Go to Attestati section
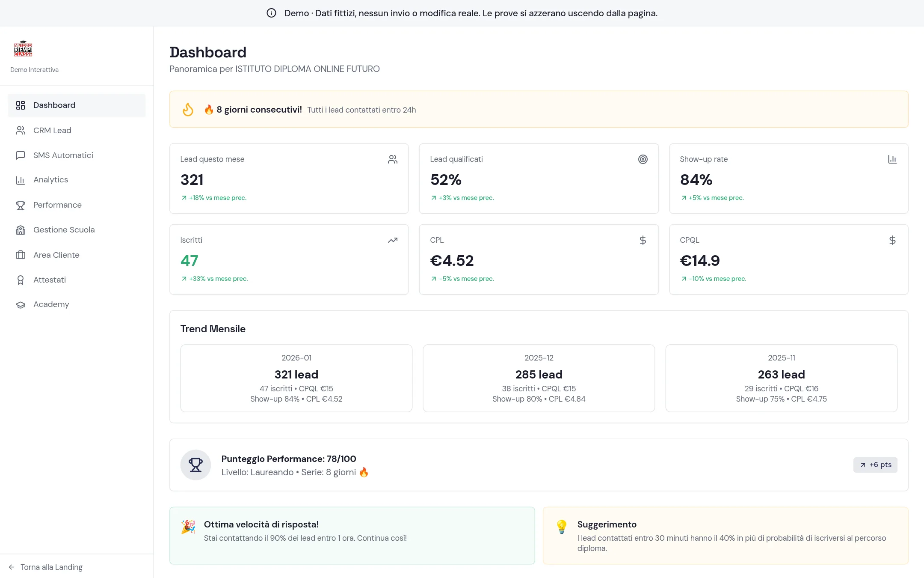Viewport: 924px width, 578px height. point(77,280)
